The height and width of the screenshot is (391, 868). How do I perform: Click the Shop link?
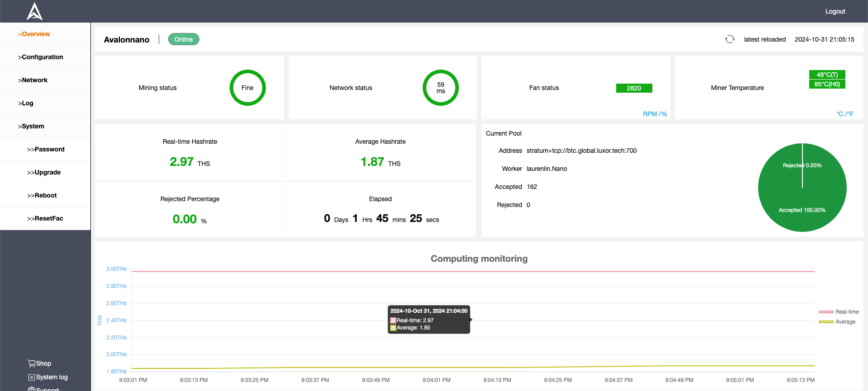click(43, 363)
